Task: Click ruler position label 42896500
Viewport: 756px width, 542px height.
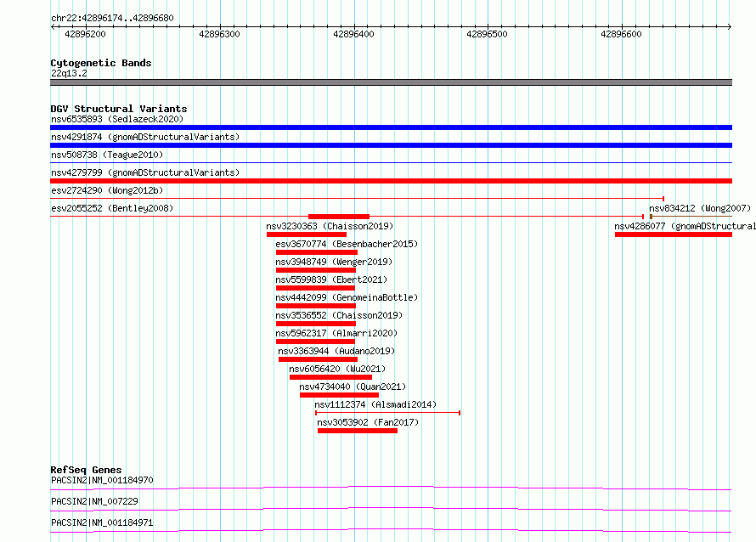Action: (x=487, y=34)
